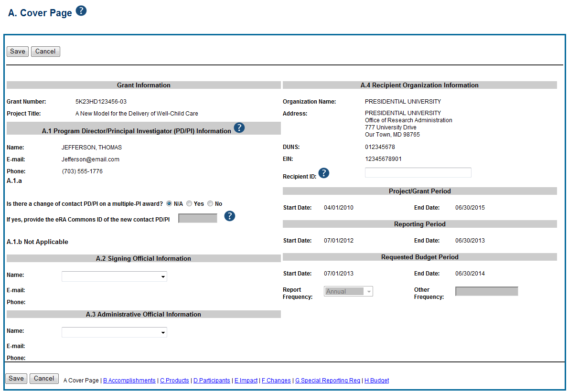Click Office of Research Administration text
The image size is (568, 392).
pos(408,120)
